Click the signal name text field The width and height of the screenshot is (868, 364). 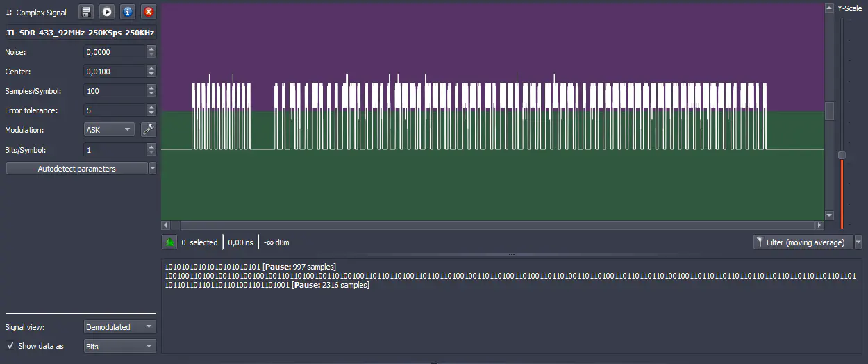[x=81, y=33]
